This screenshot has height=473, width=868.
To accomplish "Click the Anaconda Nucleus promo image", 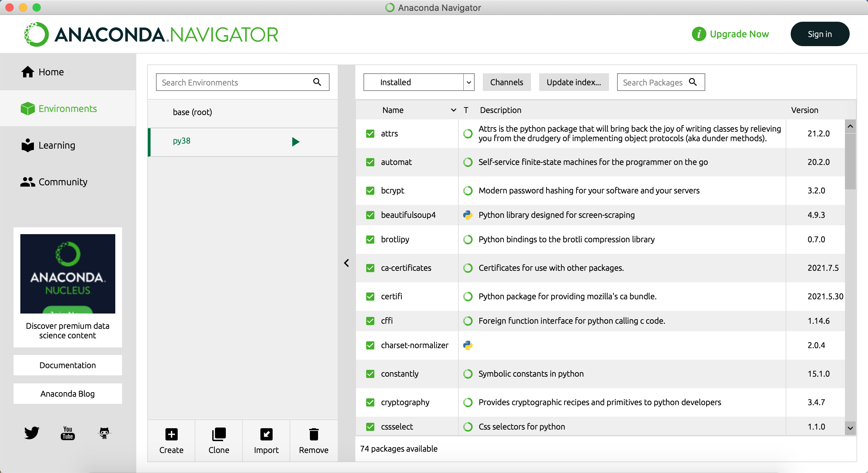I will tap(68, 273).
